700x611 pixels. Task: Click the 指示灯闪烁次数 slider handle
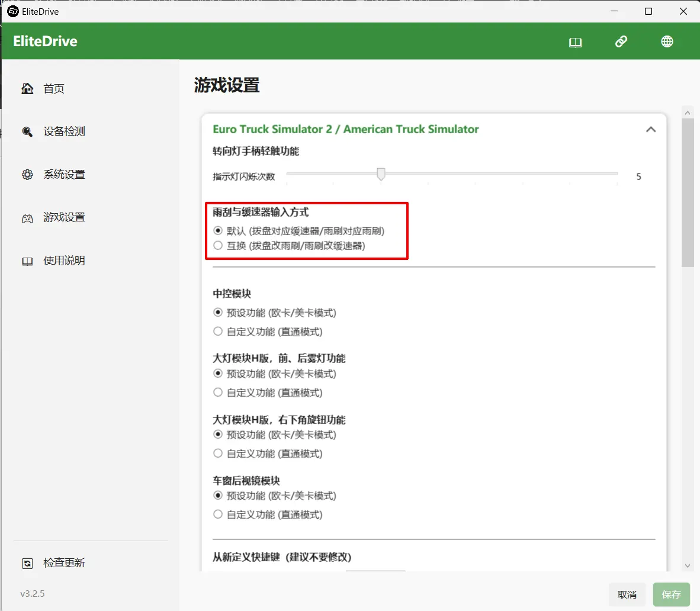click(381, 174)
